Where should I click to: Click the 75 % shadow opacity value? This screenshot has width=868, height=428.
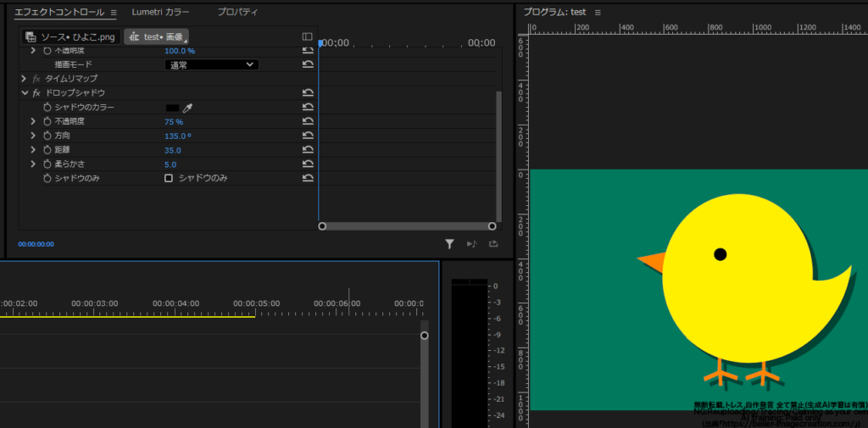(174, 122)
